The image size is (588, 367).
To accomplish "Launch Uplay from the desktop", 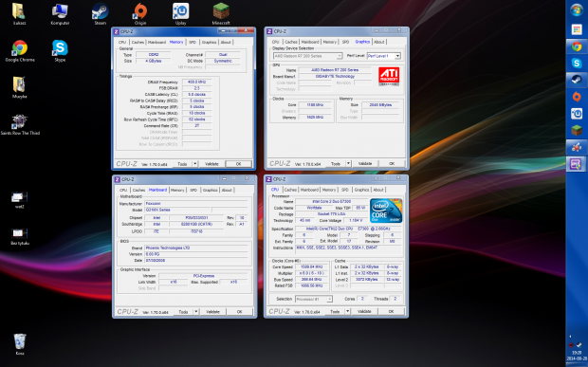I will (x=180, y=13).
